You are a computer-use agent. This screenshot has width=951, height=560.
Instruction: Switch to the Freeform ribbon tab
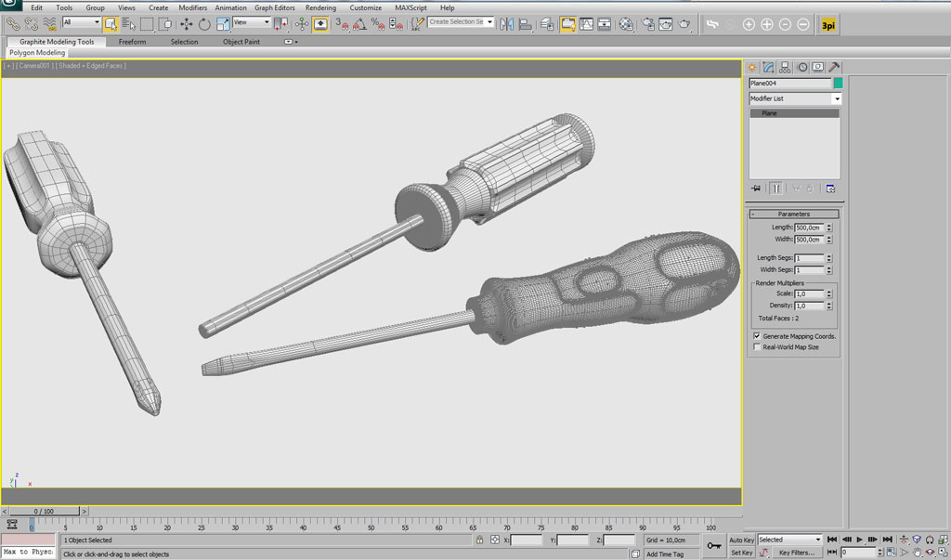click(x=132, y=42)
